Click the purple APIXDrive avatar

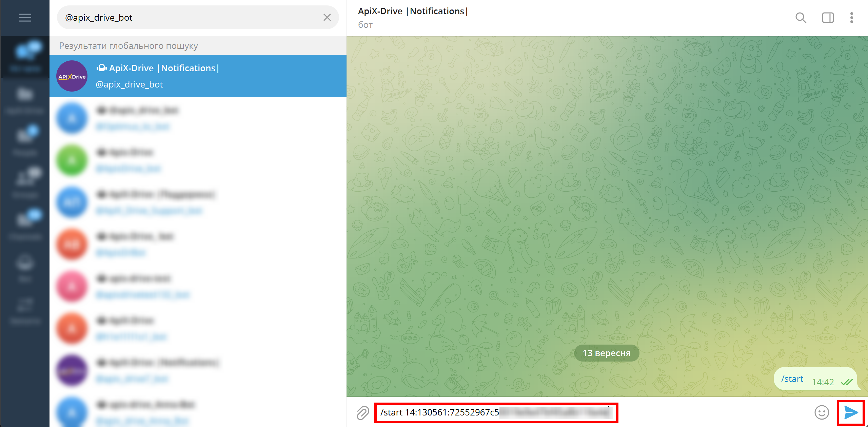72,76
